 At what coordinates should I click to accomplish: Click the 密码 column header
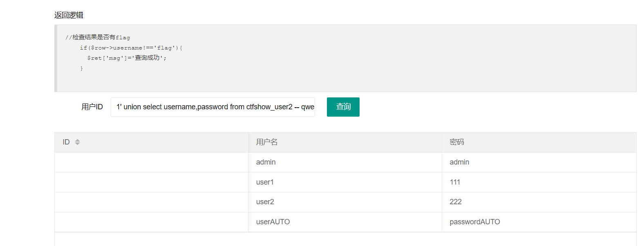coord(539,142)
